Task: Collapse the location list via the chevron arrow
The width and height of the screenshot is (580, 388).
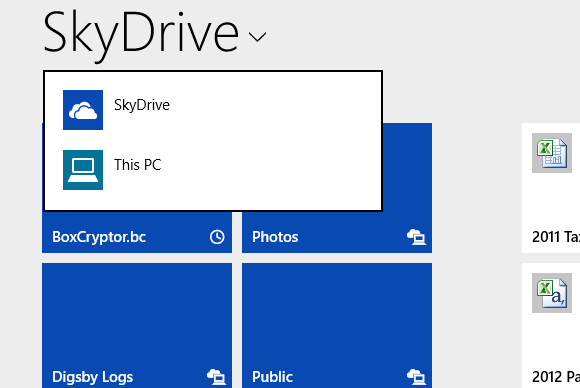Action: coord(257,37)
